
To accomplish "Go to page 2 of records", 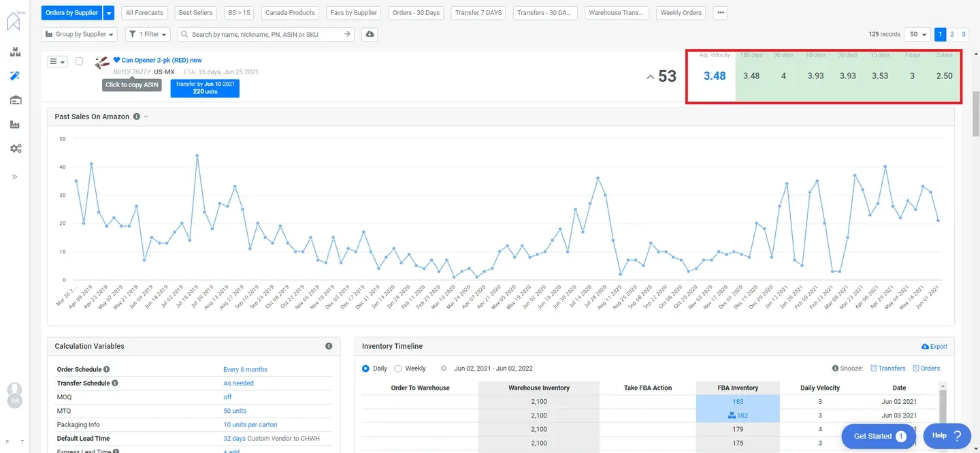I will [x=952, y=34].
